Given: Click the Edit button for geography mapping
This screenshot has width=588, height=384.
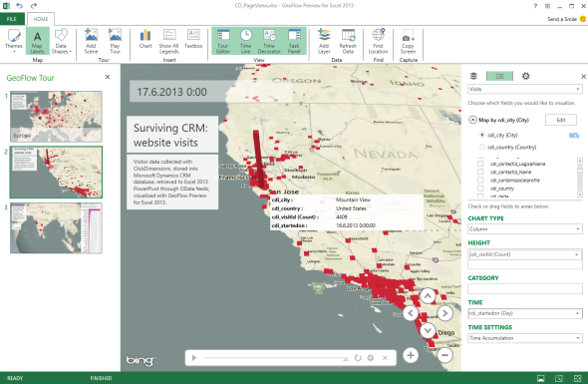Looking at the screenshot, I should [x=561, y=120].
